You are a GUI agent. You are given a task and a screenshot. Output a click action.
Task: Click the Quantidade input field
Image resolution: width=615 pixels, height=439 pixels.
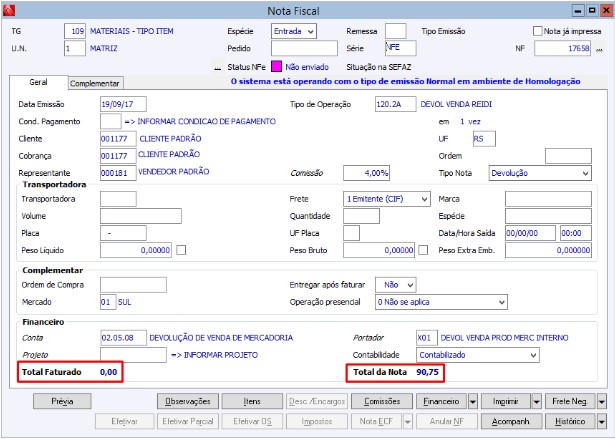361,216
